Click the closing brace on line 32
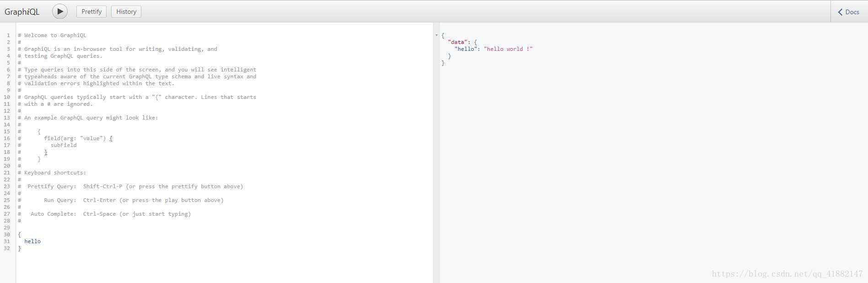 (x=19, y=248)
